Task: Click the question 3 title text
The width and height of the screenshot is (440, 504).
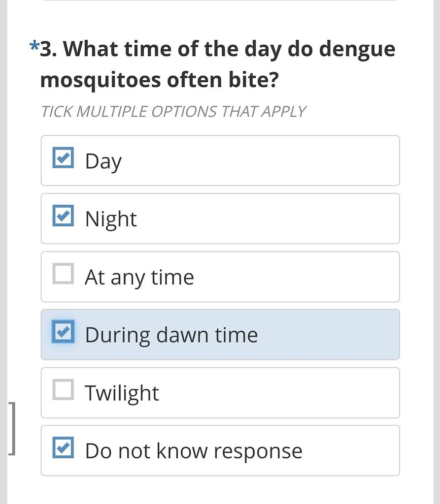Action: 217,64
